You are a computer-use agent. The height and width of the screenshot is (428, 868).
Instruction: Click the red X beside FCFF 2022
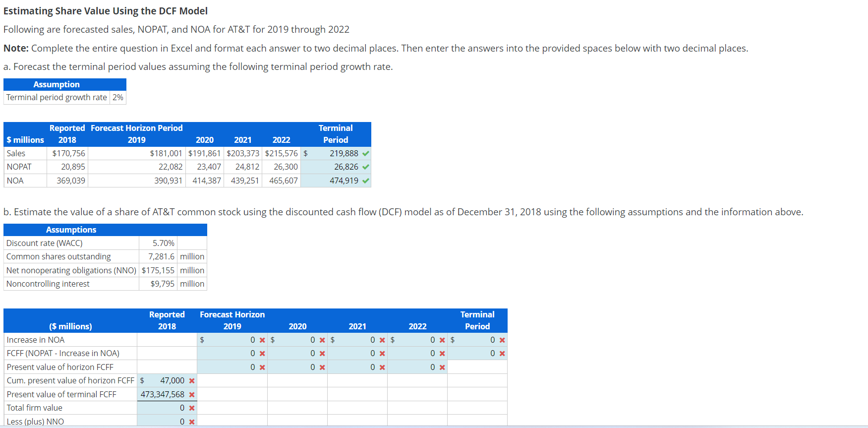click(442, 354)
